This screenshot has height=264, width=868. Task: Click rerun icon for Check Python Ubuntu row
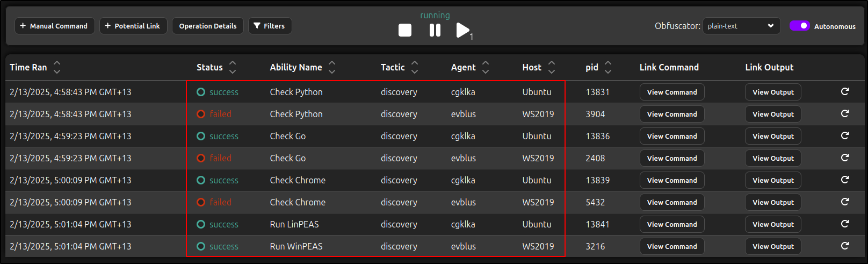point(845,92)
